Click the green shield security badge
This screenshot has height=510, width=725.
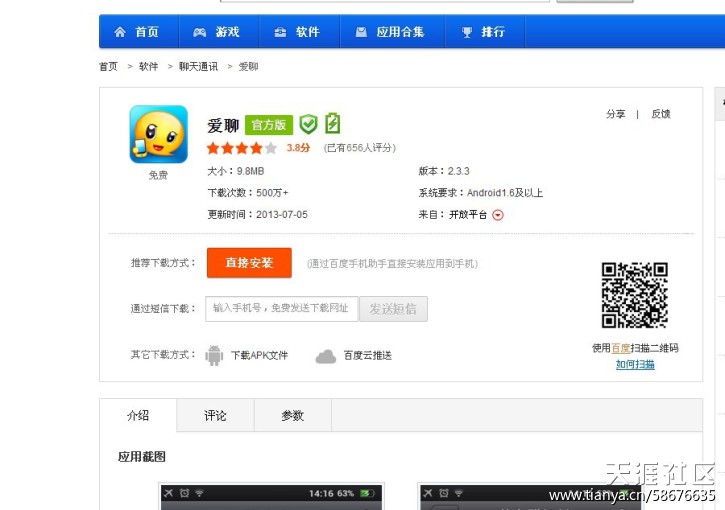coord(308,124)
